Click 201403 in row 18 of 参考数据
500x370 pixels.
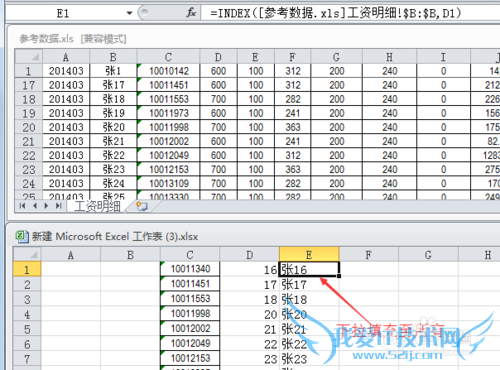pos(66,99)
